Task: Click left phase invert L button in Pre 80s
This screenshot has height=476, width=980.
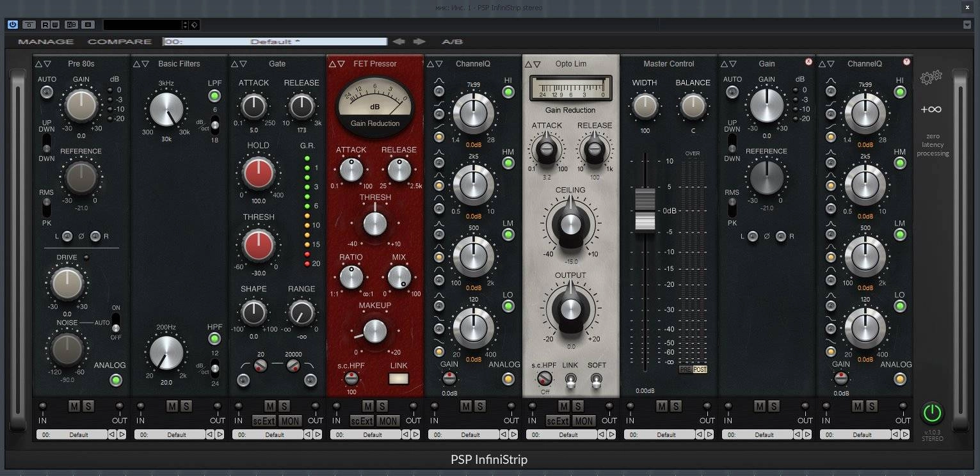Action: point(67,236)
